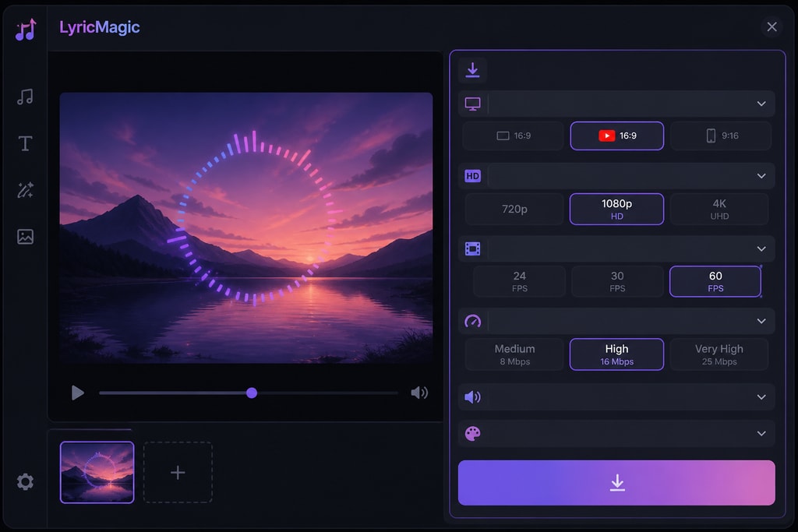This screenshot has width=798, height=532.
Task: Collapse the HD resolution section chevron
Action: click(761, 176)
